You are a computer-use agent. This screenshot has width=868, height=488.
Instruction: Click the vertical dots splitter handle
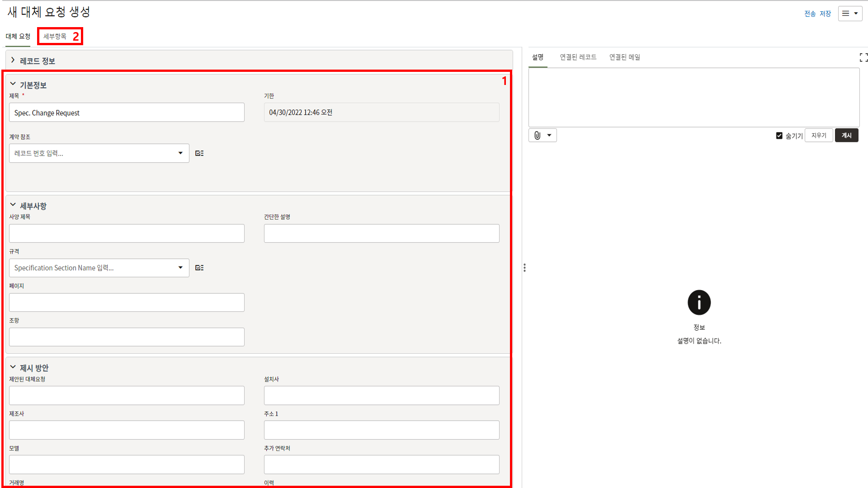524,268
